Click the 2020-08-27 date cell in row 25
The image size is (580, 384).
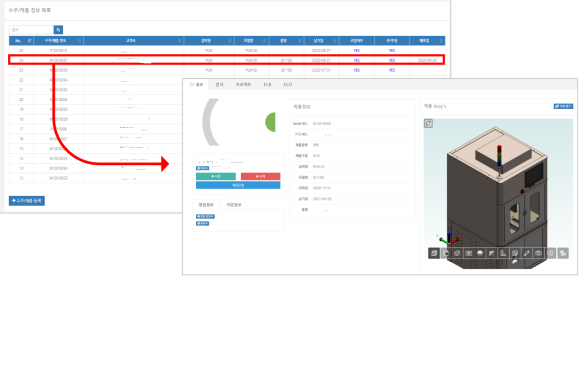321,50
